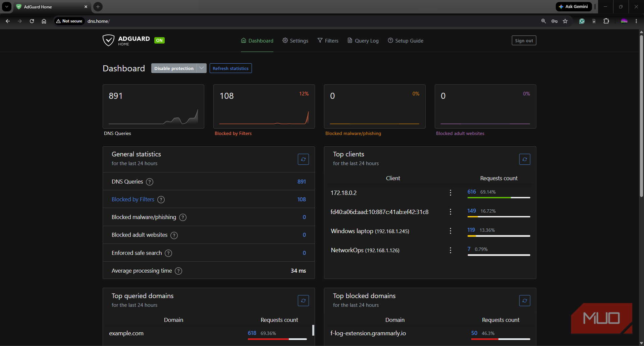Show help for Blocked by Filters
The image size is (644, 346).
tap(161, 200)
